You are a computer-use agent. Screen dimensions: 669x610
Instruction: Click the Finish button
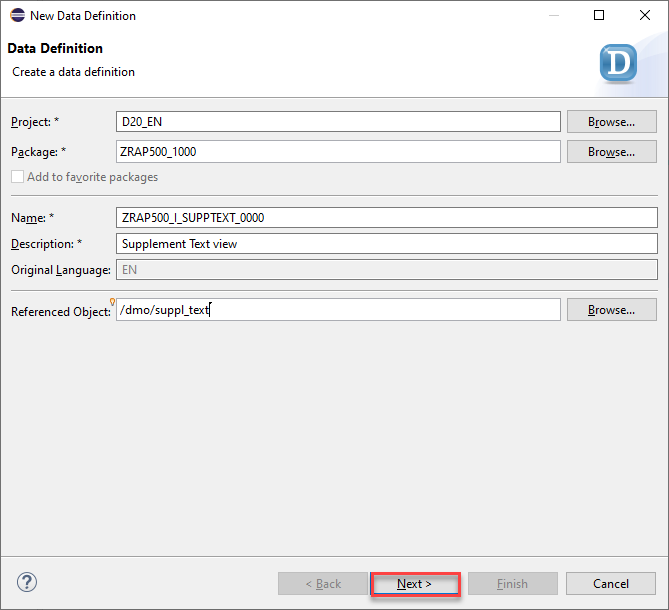click(x=512, y=584)
